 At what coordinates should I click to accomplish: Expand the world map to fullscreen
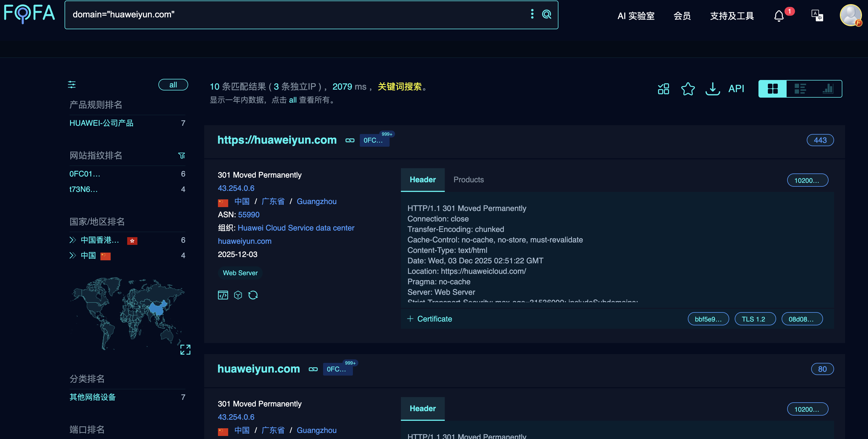(185, 349)
